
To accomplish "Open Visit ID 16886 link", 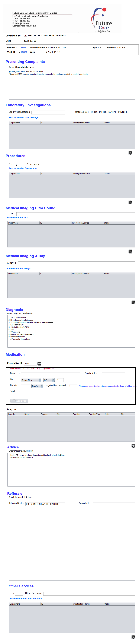I will (x=24, y=52).
